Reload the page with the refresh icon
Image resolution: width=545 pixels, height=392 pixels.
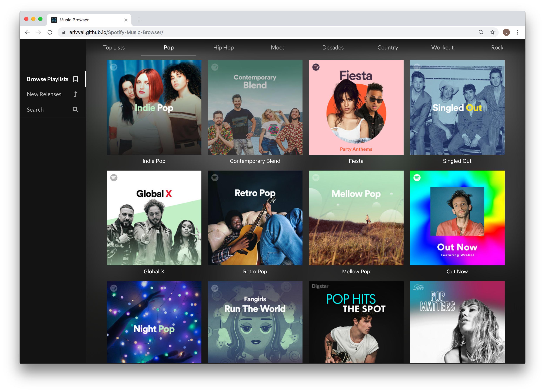point(50,32)
